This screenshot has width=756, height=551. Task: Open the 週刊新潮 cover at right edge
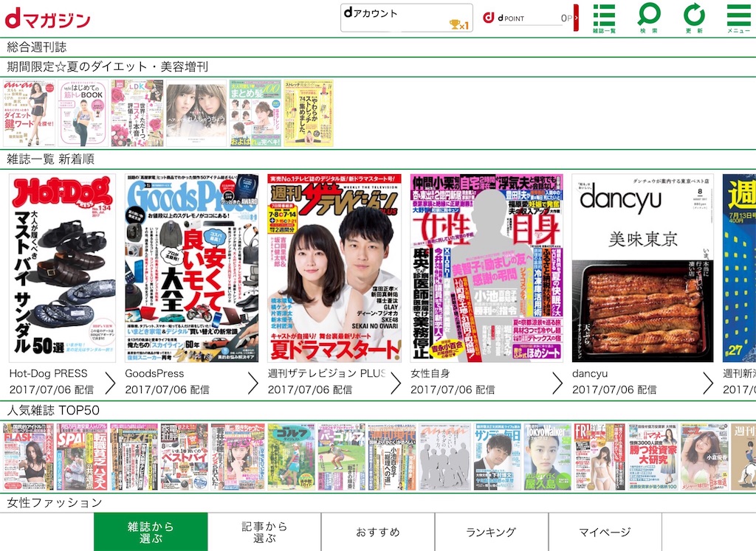click(x=739, y=268)
